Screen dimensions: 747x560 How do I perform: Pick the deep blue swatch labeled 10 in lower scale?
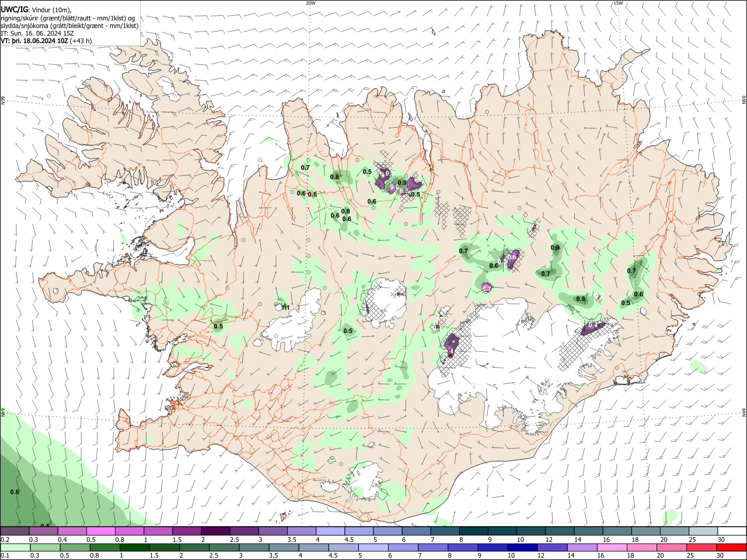click(521, 547)
